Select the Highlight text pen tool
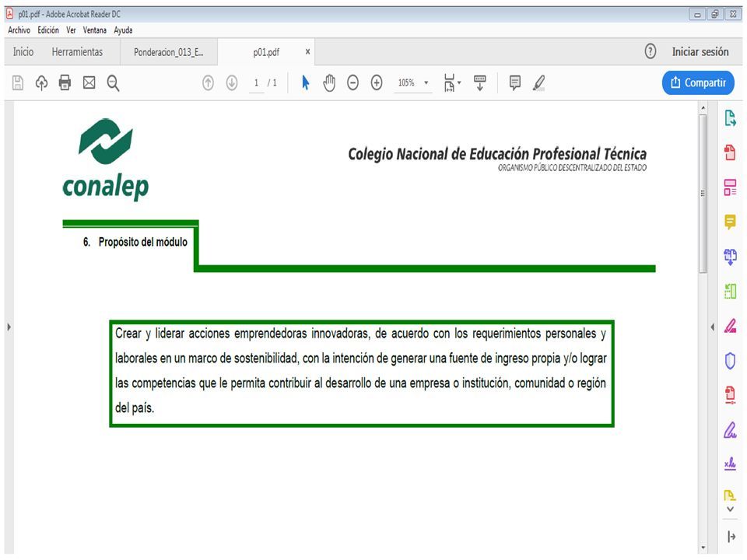Viewport: 747px width, 560px height. [538, 83]
